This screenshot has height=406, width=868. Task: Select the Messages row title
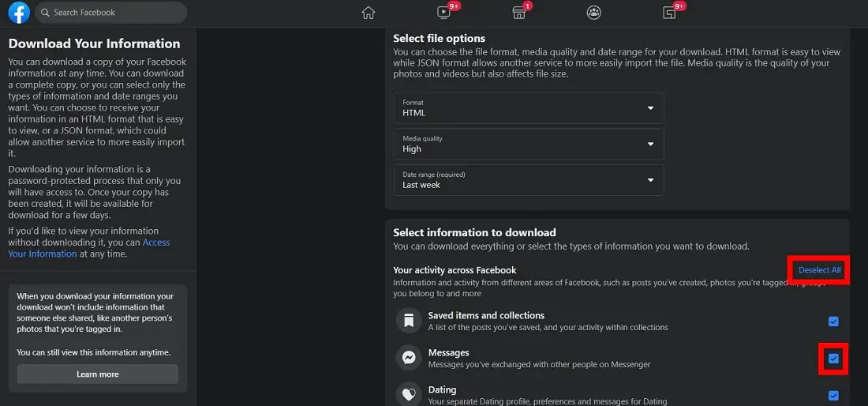coord(448,352)
